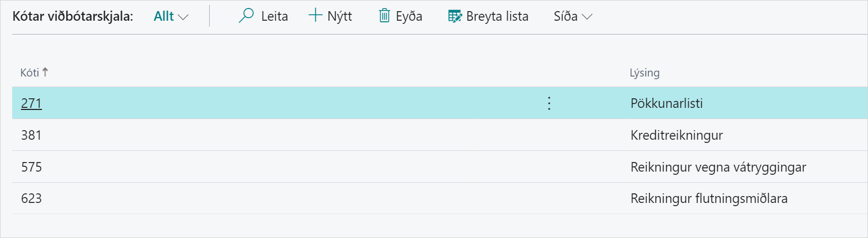
Task: Click the Kóti column header label
Action: 30,73
